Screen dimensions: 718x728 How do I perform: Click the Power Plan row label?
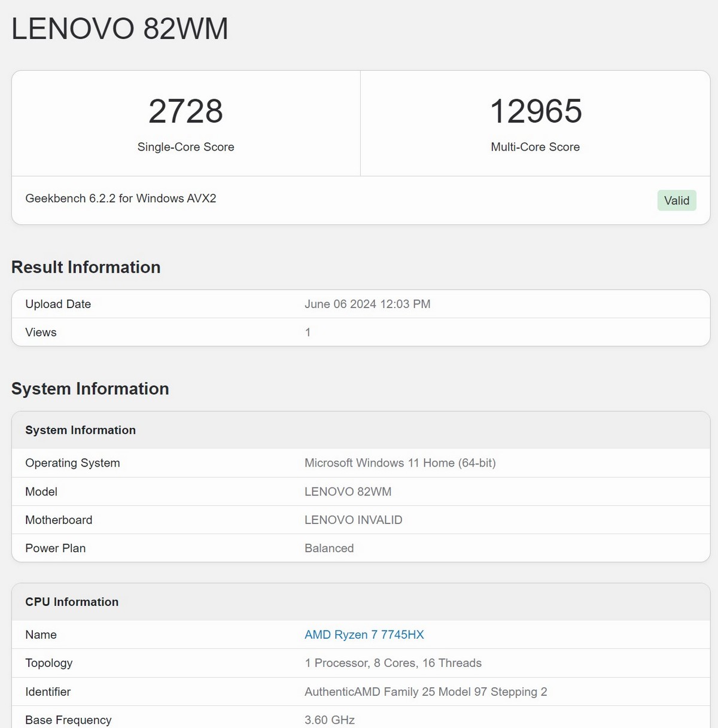coord(56,549)
